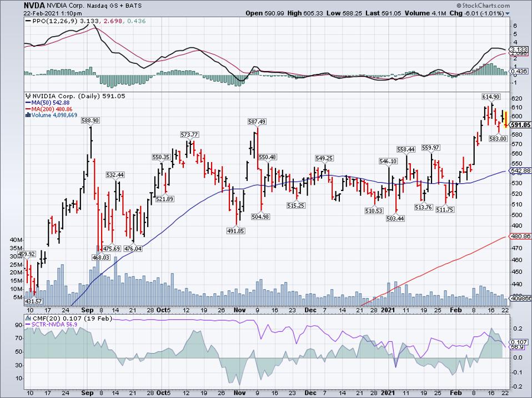532x398 pixels.
Task: Click the NVDA ticker symbol heading
Action: [34, 6]
